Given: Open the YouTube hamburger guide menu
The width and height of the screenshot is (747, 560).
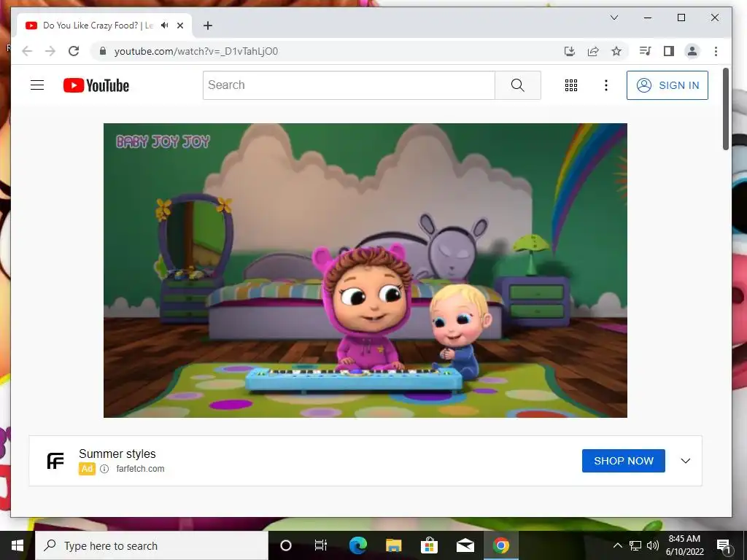Looking at the screenshot, I should tap(37, 85).
